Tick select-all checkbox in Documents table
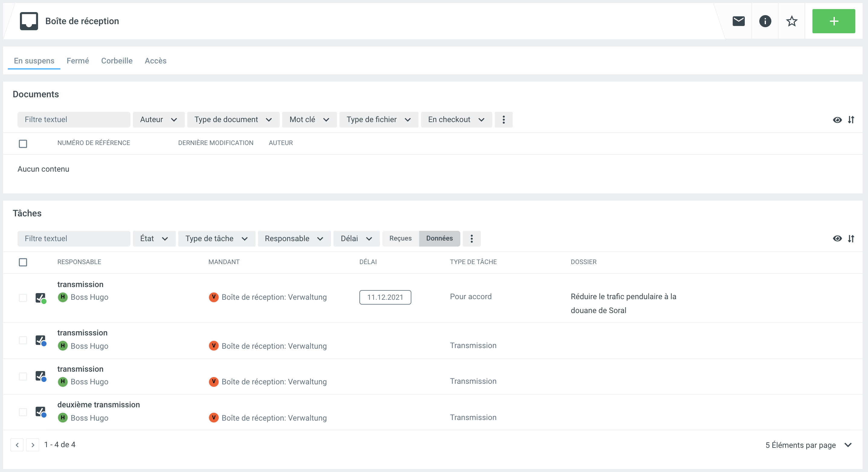This screenshot has height=472, width=868. tap(23, 144)
